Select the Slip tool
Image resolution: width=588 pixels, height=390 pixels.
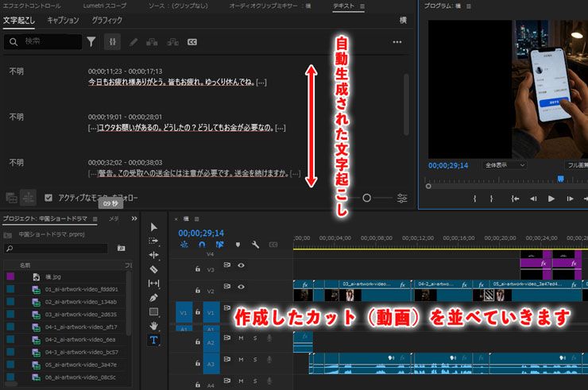[x=153, y=283]
